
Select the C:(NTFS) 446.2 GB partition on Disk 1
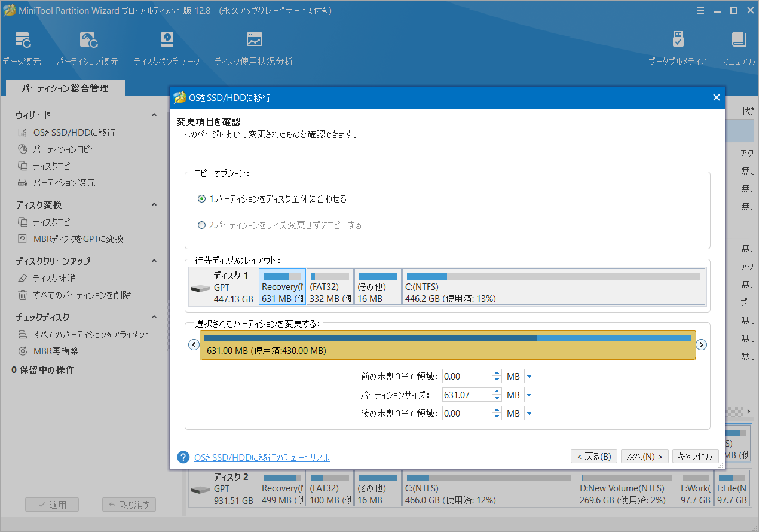(553, 286)
